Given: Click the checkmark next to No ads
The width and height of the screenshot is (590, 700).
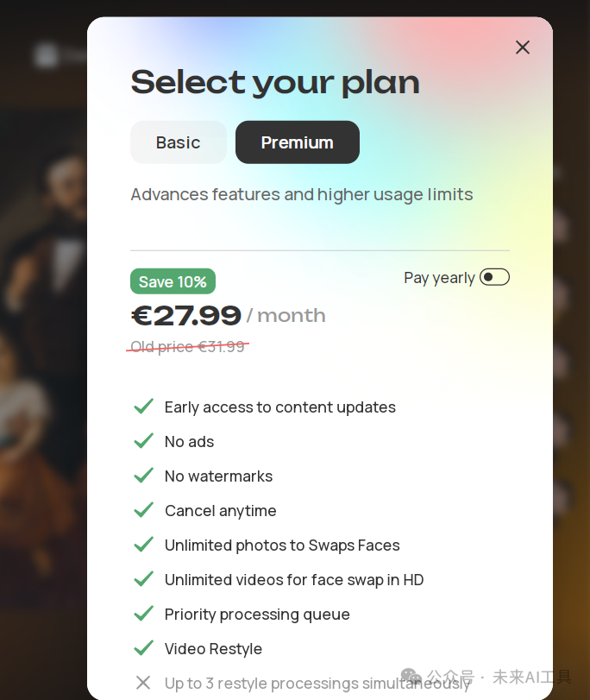Looking at the screenshot, I should [x=143, y=441].
